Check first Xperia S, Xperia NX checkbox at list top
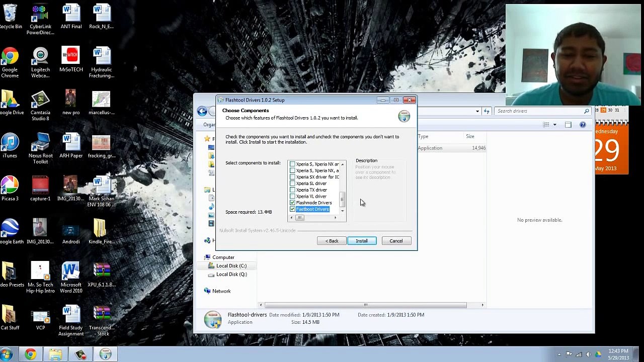This screenshot has width=644, height=362. (x=292, y=164)
